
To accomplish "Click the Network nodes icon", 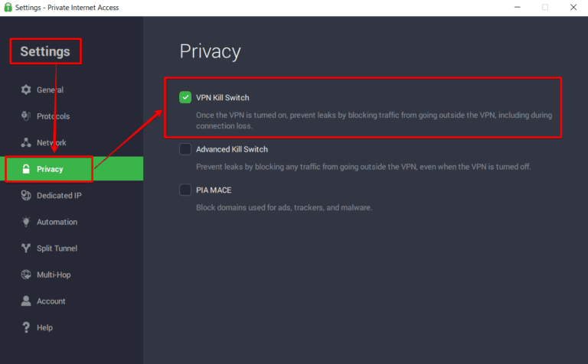I will tap(25, 143).
